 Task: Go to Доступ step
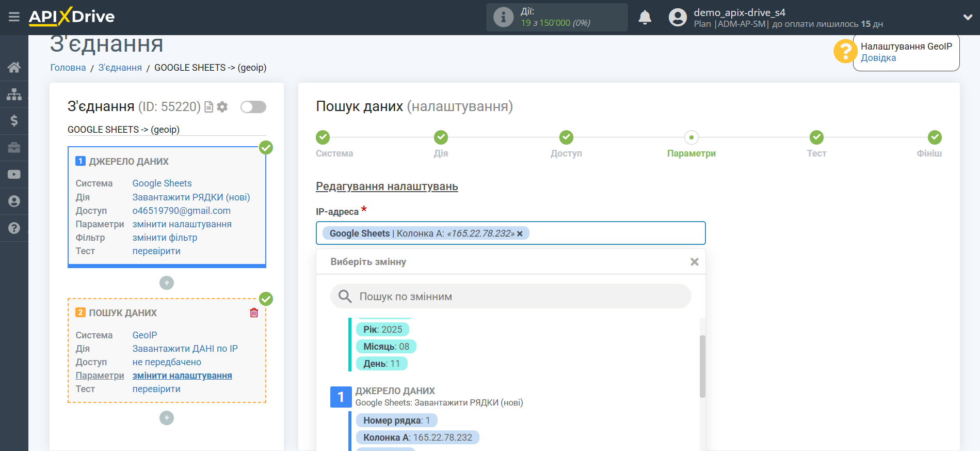566,137
